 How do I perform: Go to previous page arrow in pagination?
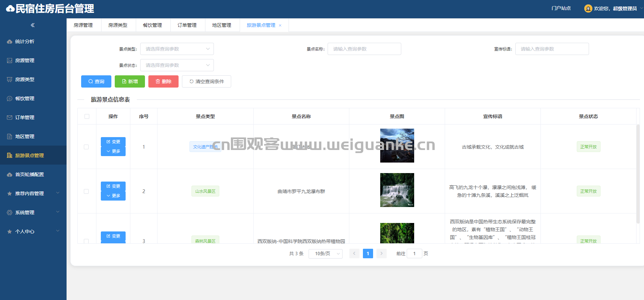354,254
